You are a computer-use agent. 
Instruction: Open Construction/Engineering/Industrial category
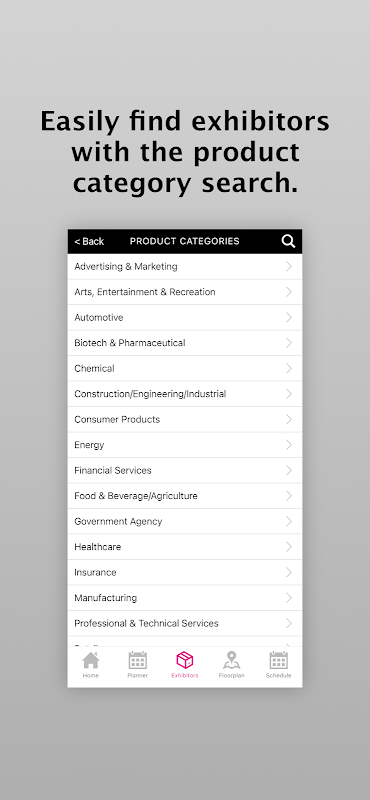tap(185, 394)
